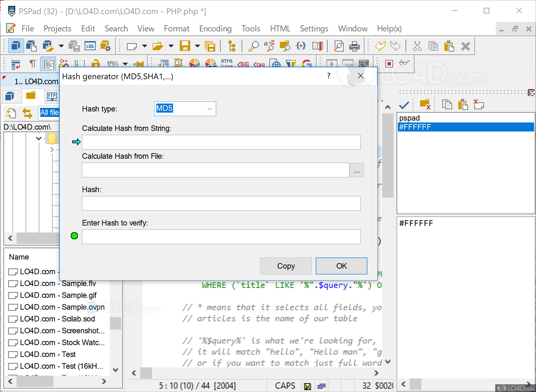
Task: Click the green hash verify indicator
Action: (x=74, y=236)
